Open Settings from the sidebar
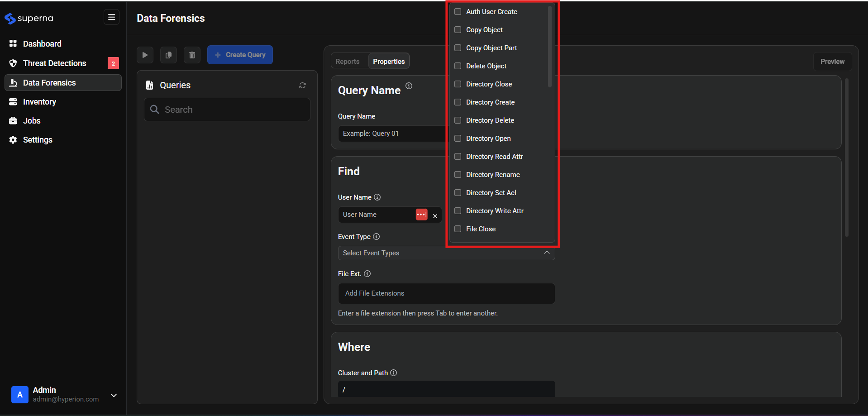868x416 pixels. point(63,140)
